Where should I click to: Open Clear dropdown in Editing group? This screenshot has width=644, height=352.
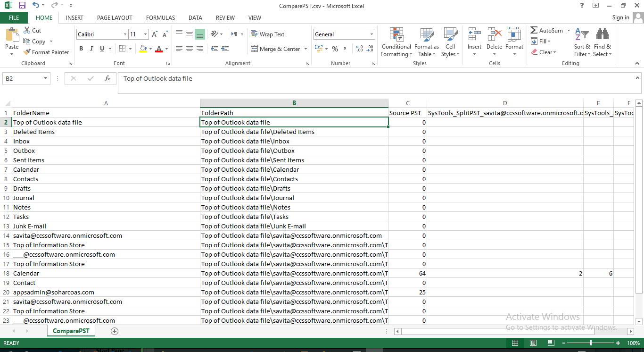544,52
